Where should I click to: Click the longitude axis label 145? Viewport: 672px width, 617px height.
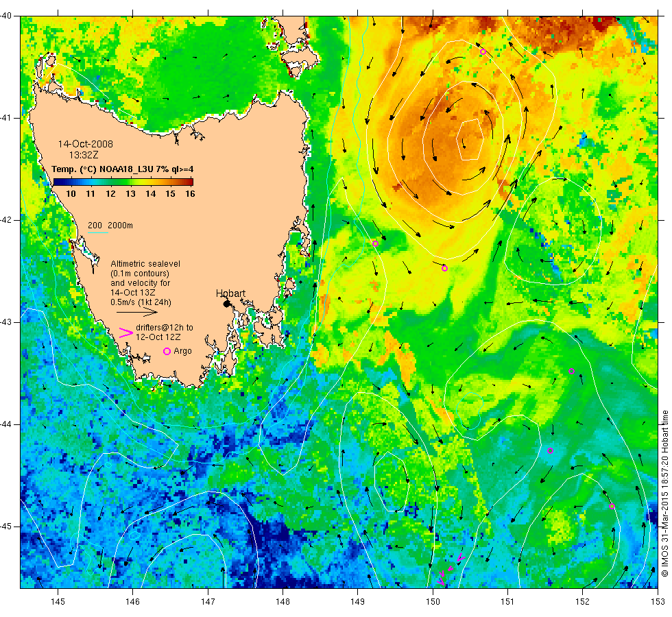[58, 602]
